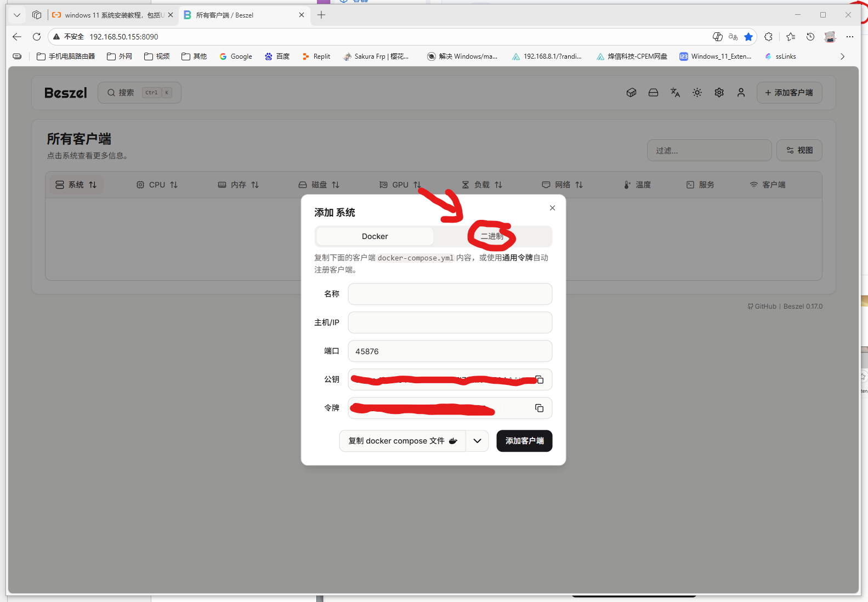The height and width of the screenshot is (602, 868).
Task: Click the black 添加客户端 button in the dialog
Action: [524, 441]
